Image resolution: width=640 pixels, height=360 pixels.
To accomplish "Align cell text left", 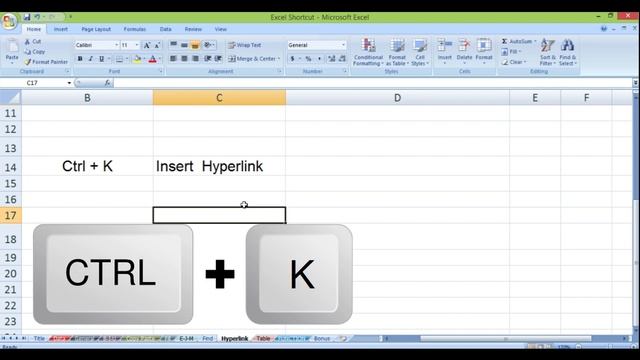I will pos(173,59).
